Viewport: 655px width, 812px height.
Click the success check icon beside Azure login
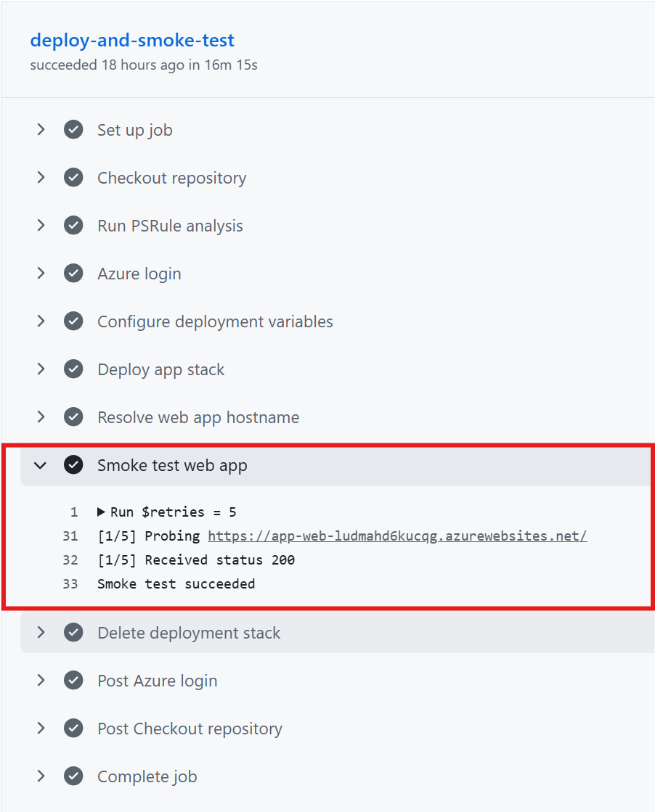tap(73, 274)
